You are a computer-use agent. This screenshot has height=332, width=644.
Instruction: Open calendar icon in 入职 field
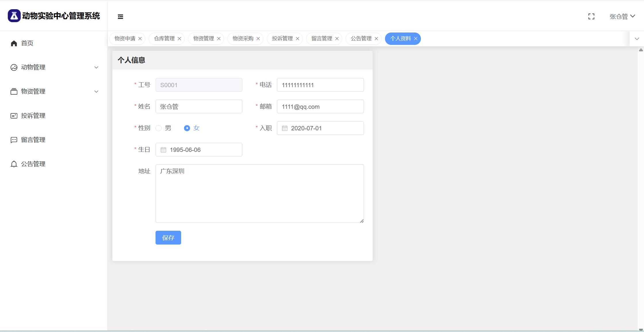tap(285, 128)
